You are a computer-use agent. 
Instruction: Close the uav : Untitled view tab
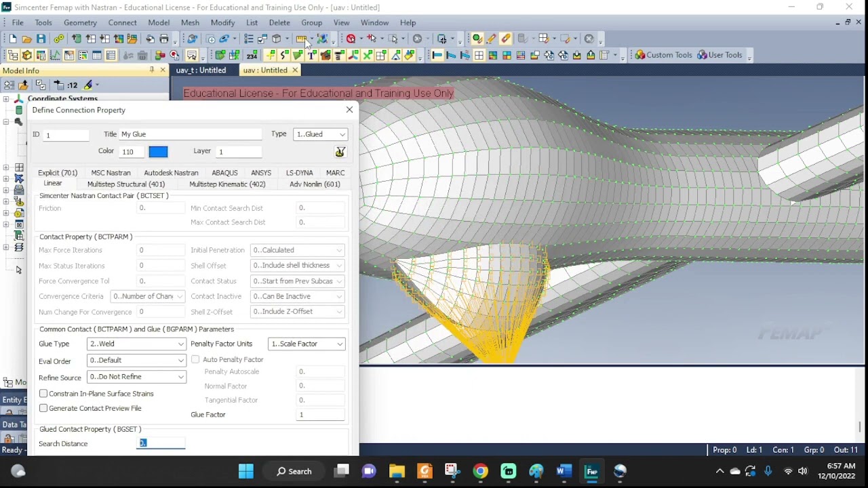pyautogui.click(x=295, y=70)
